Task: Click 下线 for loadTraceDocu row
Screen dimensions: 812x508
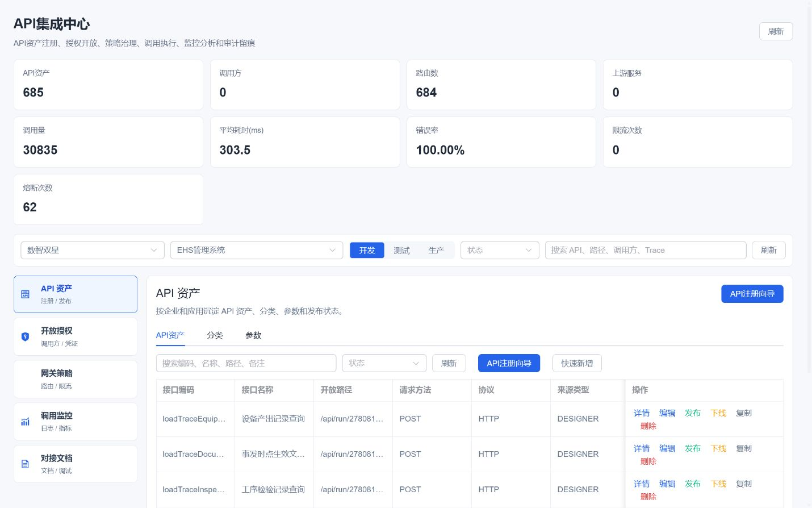Action: click(718, 448)
